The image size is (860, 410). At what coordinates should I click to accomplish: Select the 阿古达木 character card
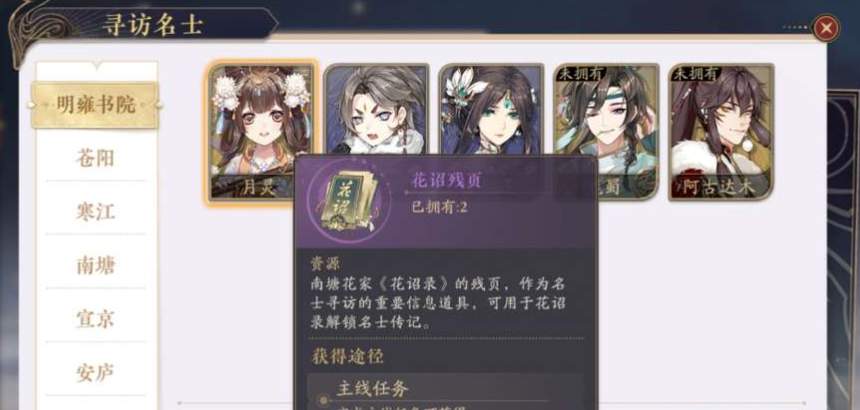pyautogui.click(x=721, y=132)
